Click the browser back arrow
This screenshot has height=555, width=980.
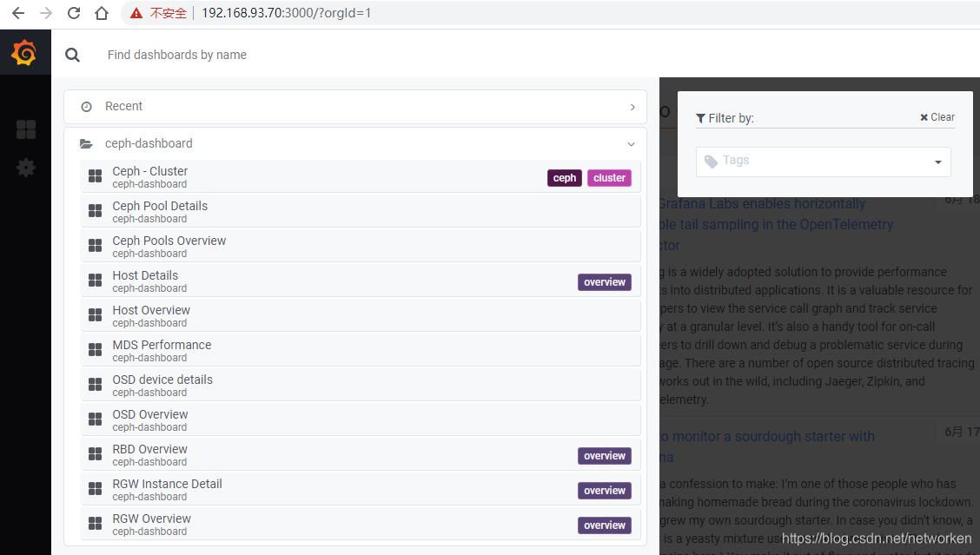(x=18, y=13)
